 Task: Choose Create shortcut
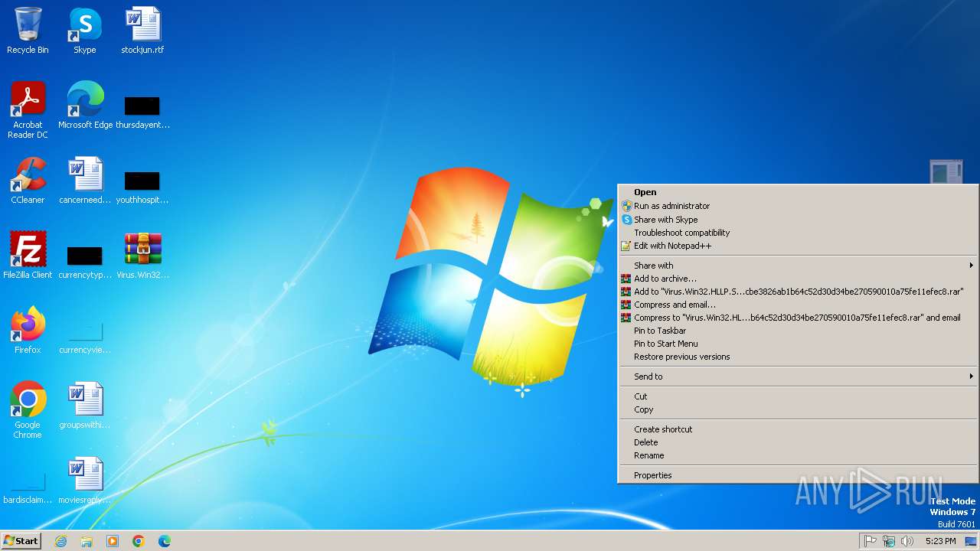point(798,429)
